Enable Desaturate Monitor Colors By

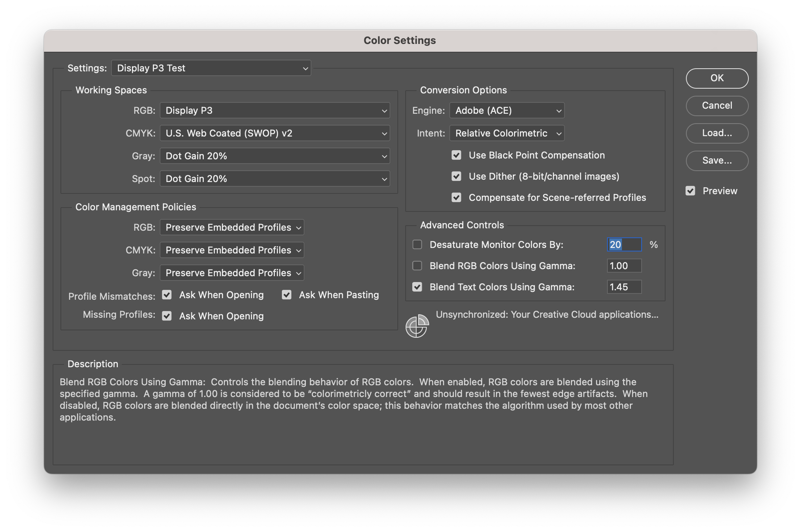417,244
